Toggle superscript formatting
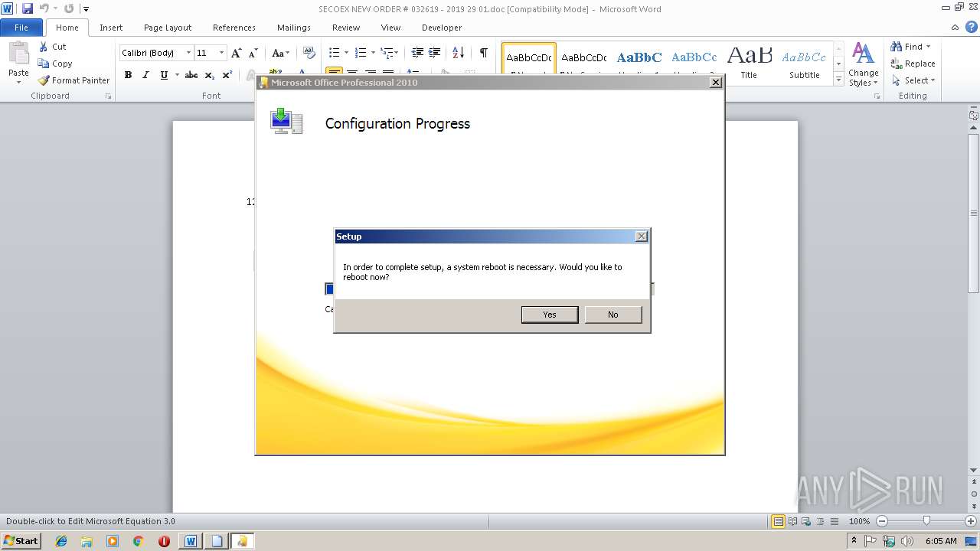Viewport: 980px width, 551px height. [227, 75]
